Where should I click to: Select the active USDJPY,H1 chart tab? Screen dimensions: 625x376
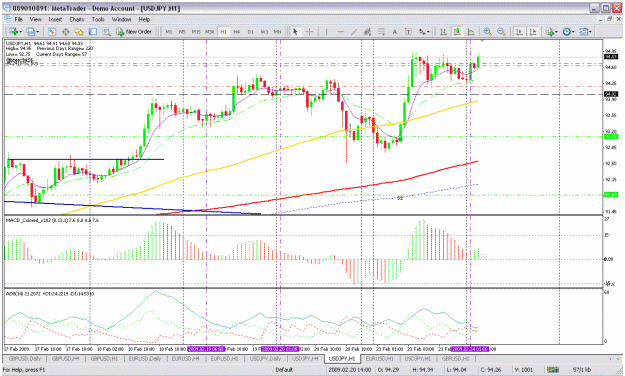[343, 359]
